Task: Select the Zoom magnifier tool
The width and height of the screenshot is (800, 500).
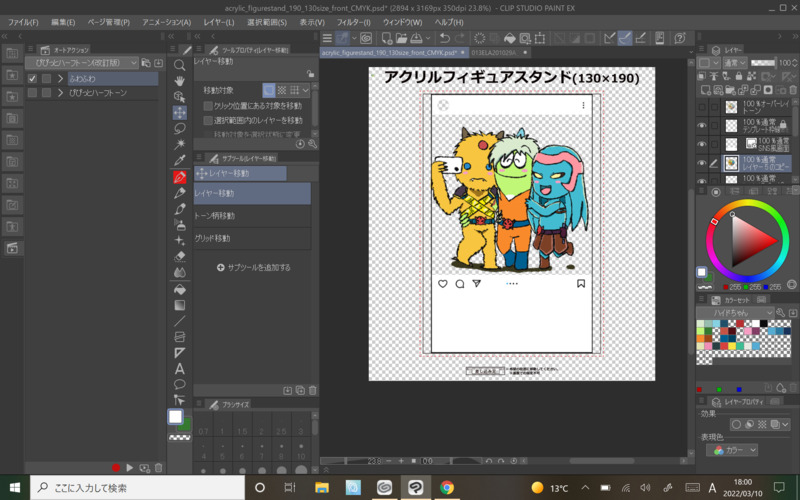Action: (180, 65)
